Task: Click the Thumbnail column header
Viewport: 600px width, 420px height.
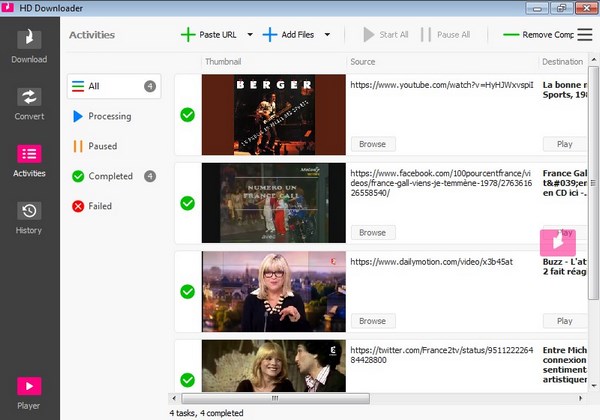Action: point(223,62)
